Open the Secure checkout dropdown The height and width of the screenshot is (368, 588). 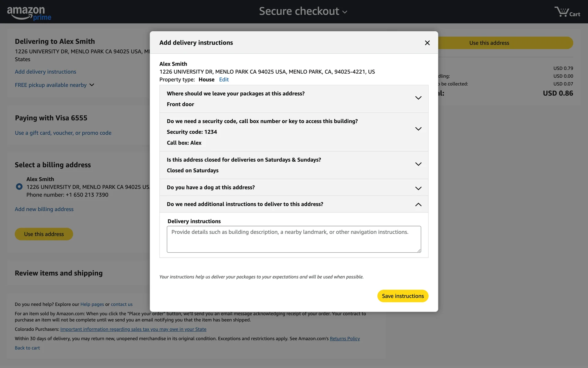click(303, 12)
